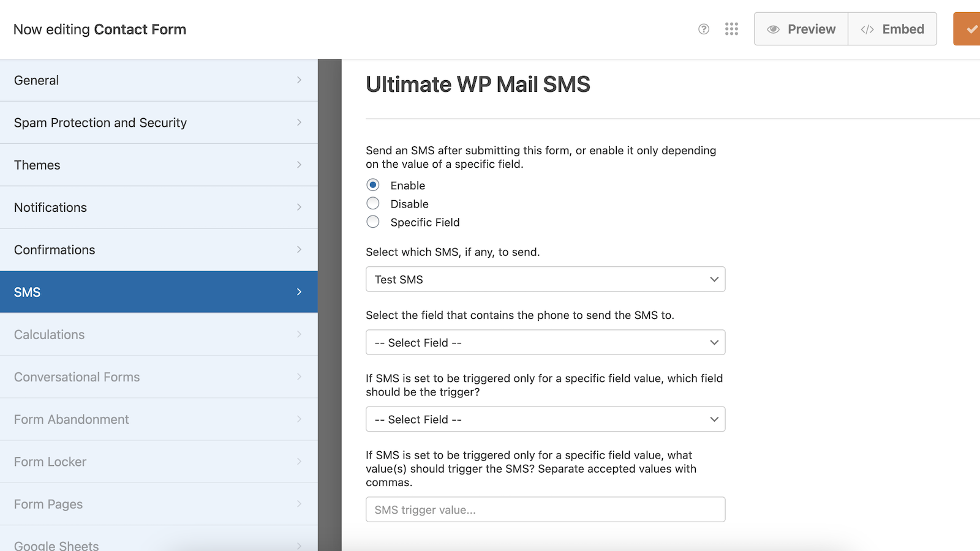The height and width of the screenshot is (551, 980).
Task: Open the help question mark icon
Action: (704, 29)
